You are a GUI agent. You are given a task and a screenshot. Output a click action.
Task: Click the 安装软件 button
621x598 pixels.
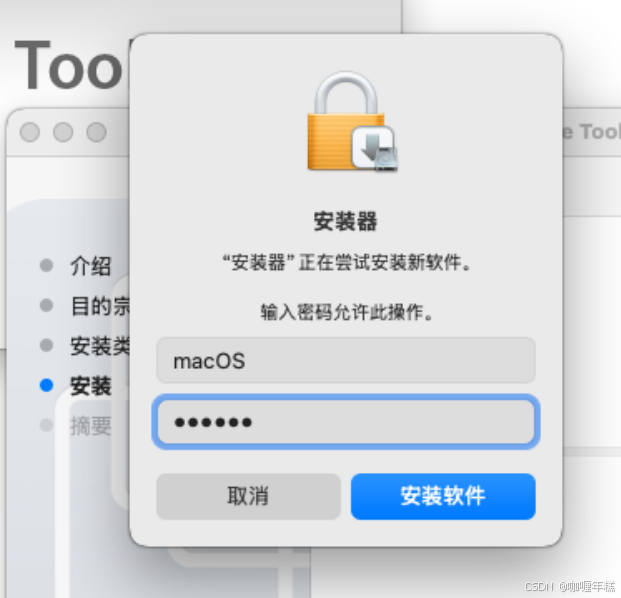pyautogui.click(x=443, y=496)
